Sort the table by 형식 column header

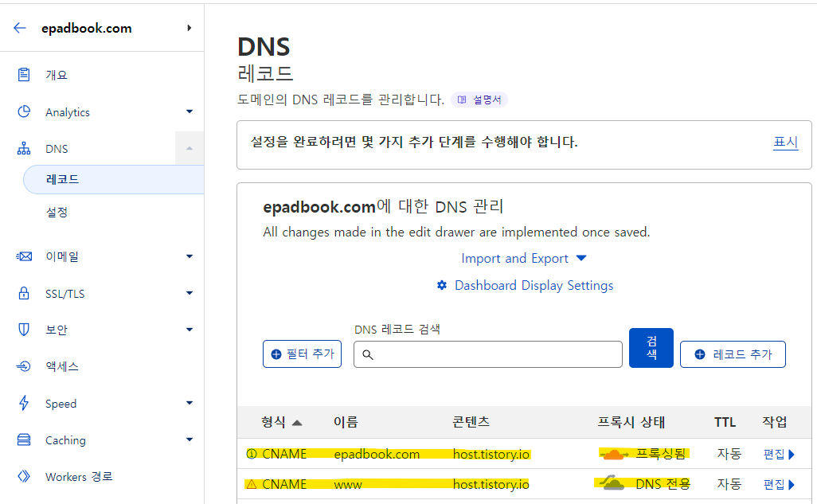pos(281,422)
